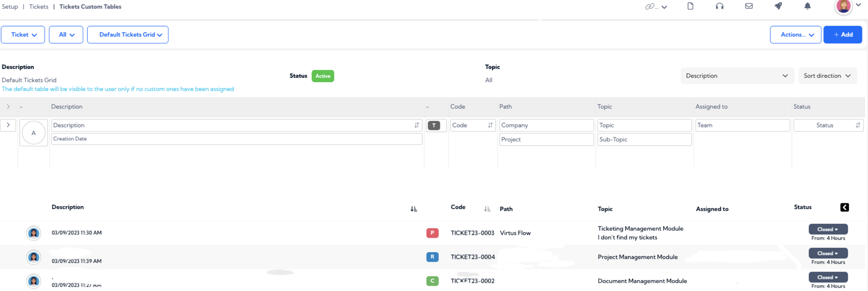Click the Team field box
Screen dimensions: 868x291
(742, 125)
